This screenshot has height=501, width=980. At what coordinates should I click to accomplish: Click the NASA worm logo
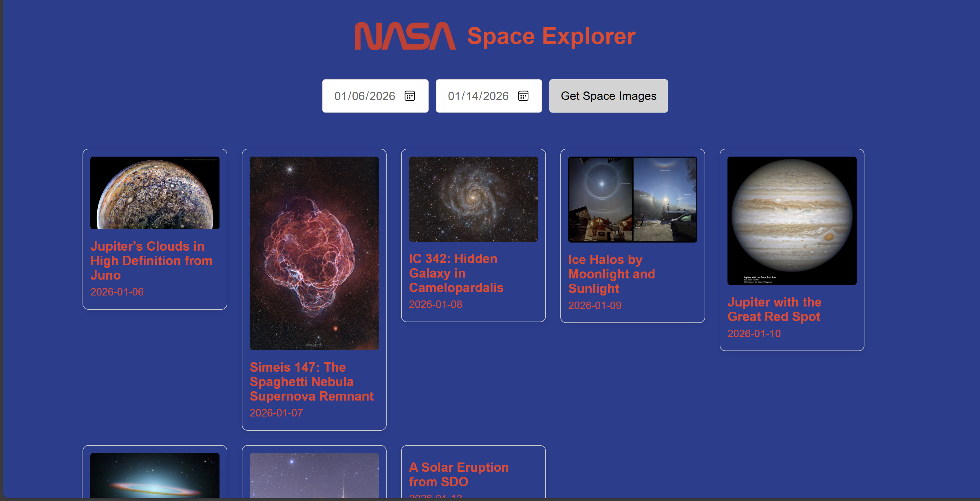tap(405, 36)
